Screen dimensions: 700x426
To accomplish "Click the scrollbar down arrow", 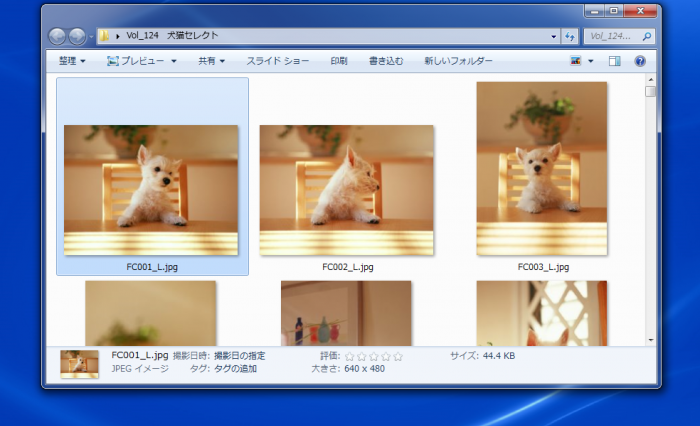I will [651, 340].
